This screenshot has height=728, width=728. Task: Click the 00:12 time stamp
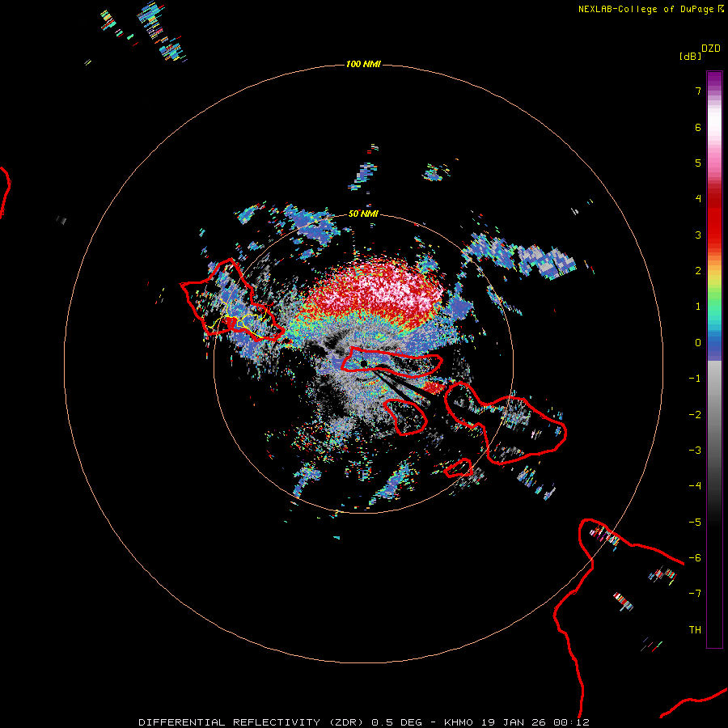572,722
